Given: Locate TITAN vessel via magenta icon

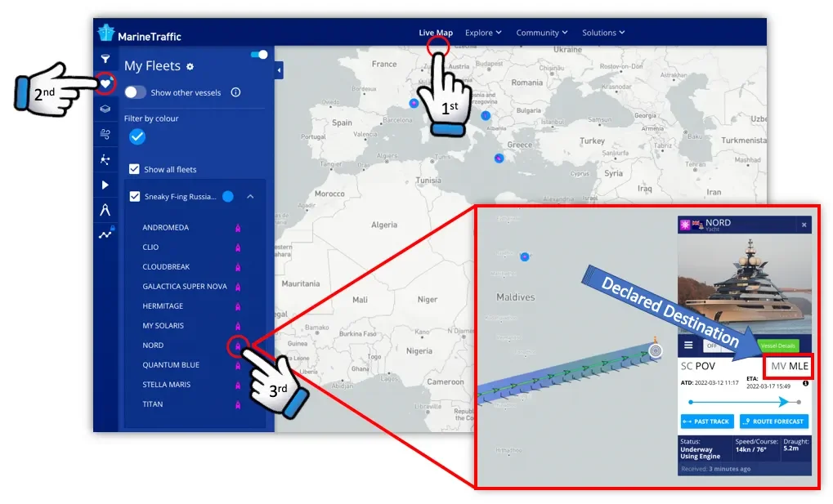Looking at the screenshot, I should [x=238, y=404].
